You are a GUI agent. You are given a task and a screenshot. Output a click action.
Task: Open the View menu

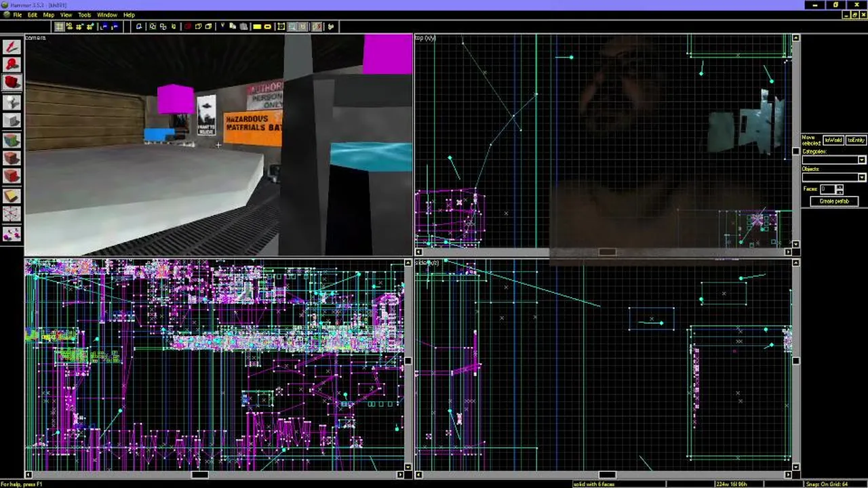[66, 14]
